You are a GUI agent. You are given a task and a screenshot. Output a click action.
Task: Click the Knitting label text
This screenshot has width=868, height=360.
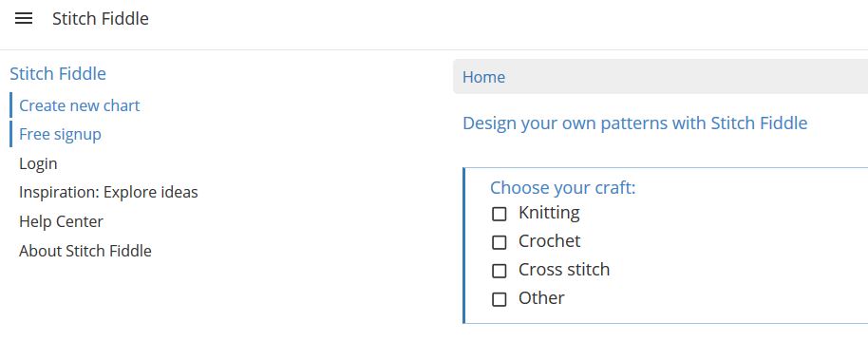(x=549, y=213)
